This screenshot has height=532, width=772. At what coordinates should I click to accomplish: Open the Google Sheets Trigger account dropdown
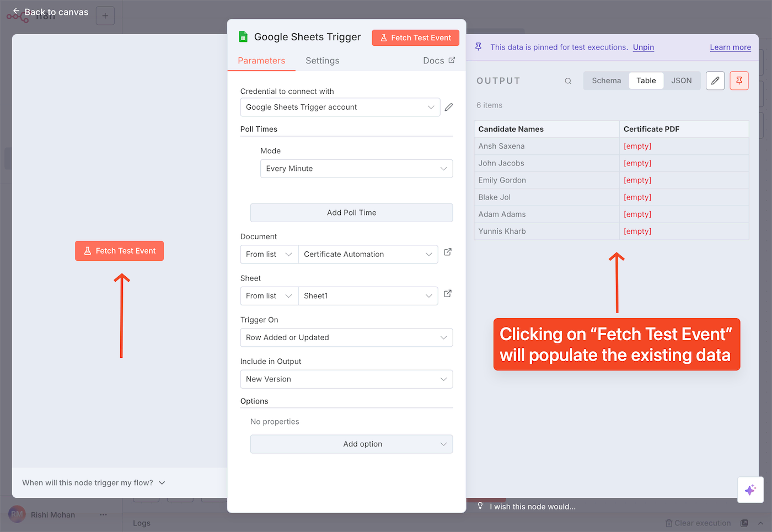point(340,107)
